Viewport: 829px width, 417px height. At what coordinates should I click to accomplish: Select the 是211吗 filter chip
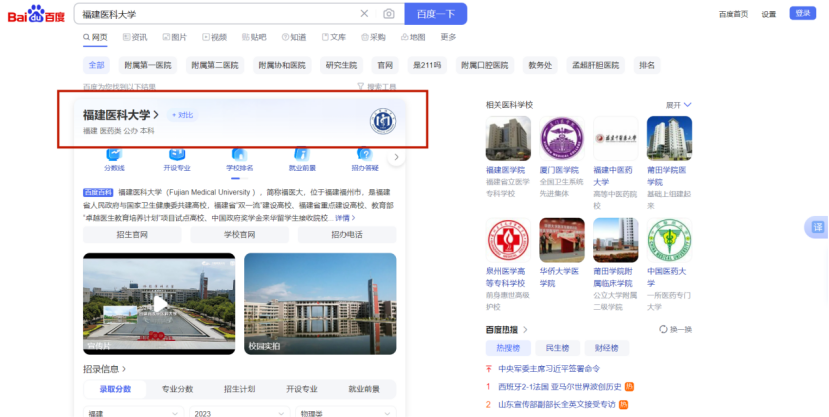click(x=427, y=66)
